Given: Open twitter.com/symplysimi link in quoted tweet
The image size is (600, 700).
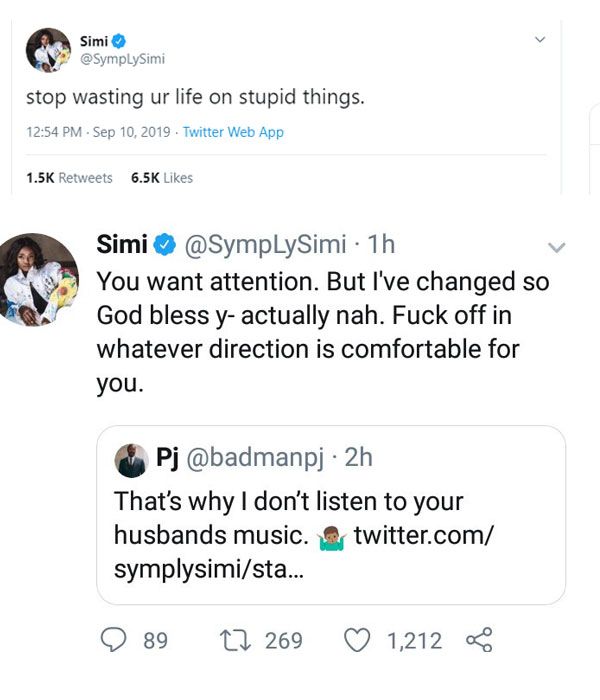Looking at the screenshot, I should (x=420, y=535).
